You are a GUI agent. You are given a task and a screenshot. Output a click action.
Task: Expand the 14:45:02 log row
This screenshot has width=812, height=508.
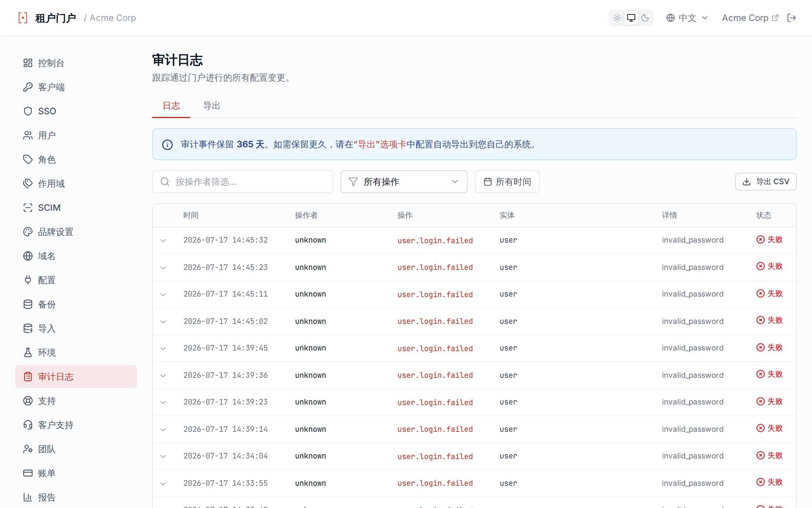(163, 322)
